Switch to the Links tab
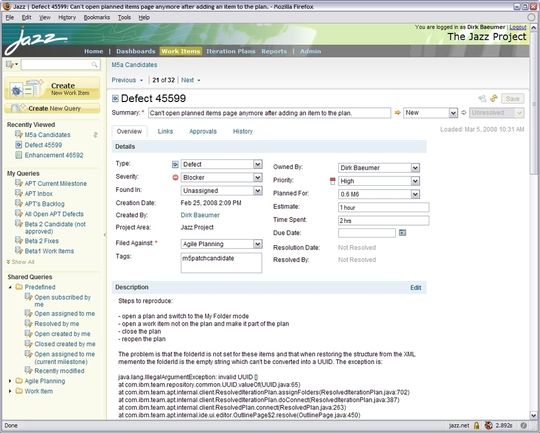 [165, 131]
